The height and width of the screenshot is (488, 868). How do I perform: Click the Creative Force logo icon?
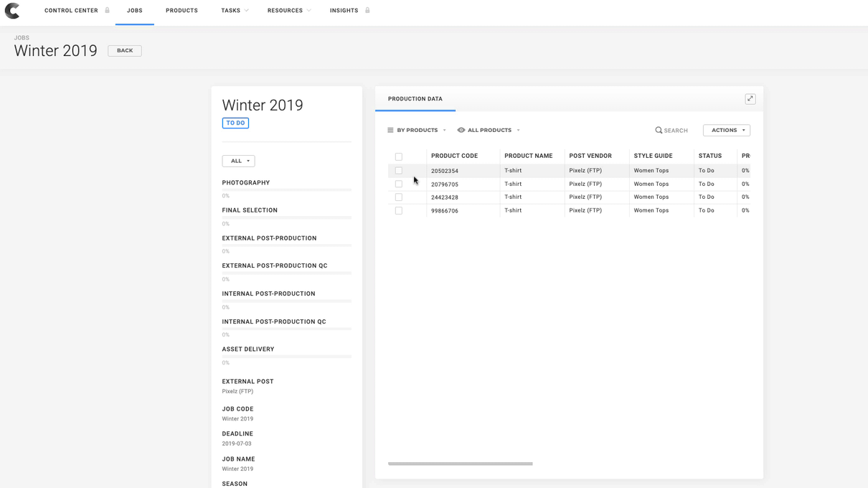pos(12,11)
